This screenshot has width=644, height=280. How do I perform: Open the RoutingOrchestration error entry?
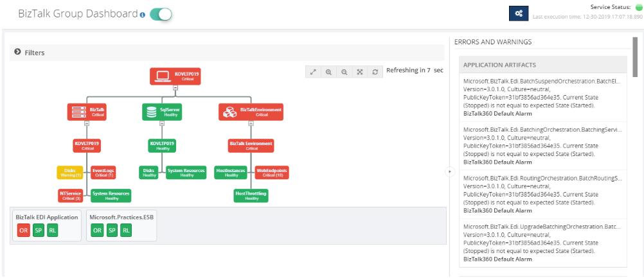[x=543, y=194]
